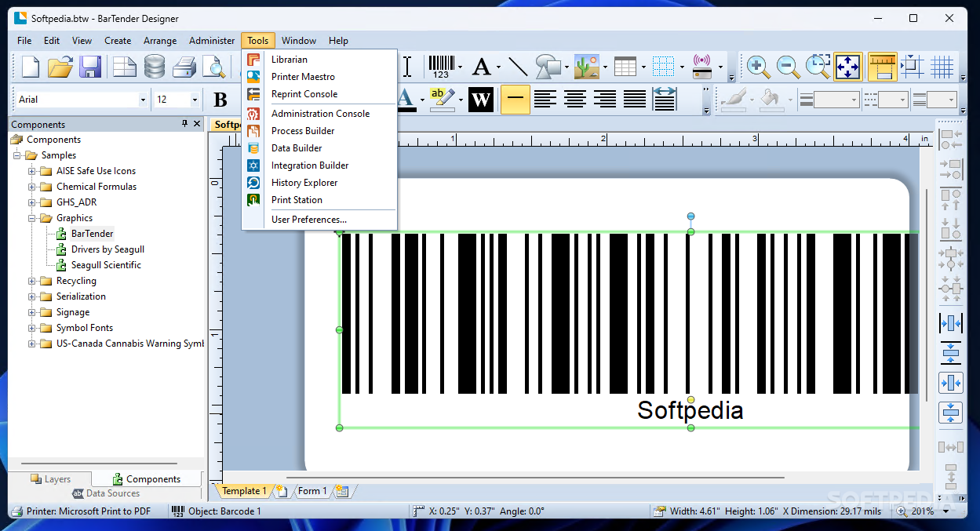Click the Zoom to Selection icon

click(818, 67)
